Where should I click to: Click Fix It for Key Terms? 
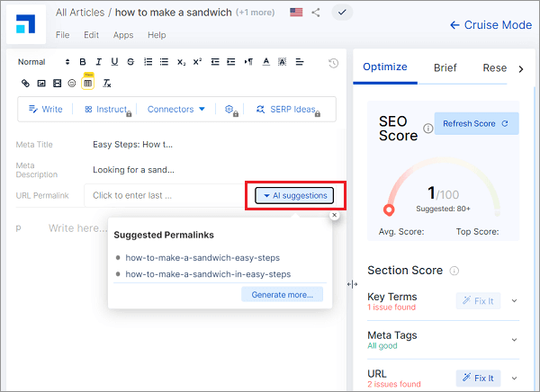pos(479,301)
